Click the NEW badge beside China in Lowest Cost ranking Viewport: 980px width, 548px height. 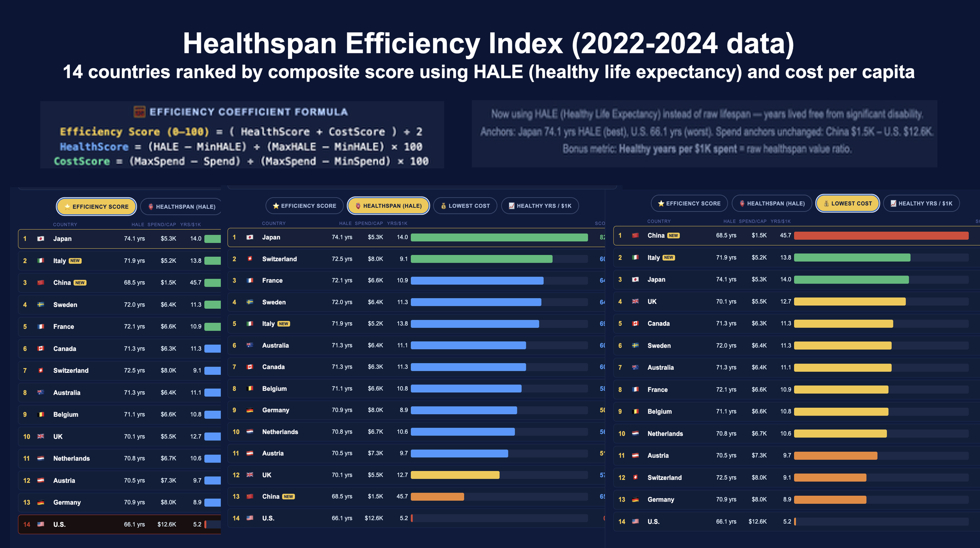click(x=673, y=236)
